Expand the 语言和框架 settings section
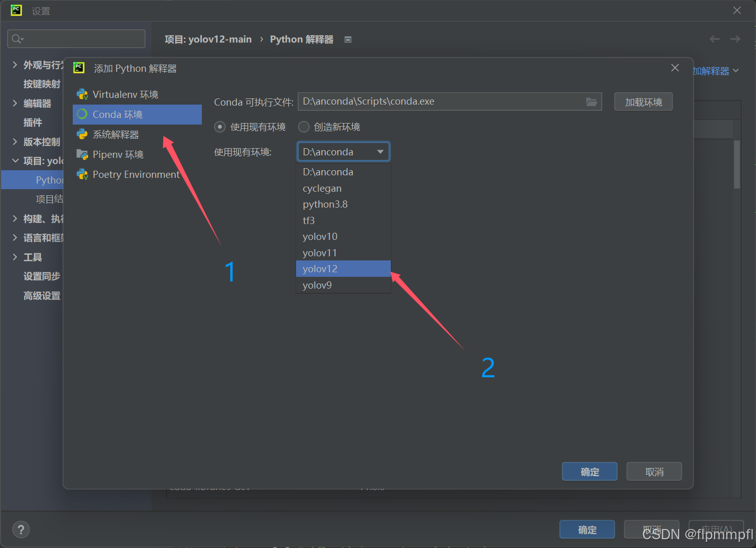Screen dimensions: 756x548 [15, 237]
